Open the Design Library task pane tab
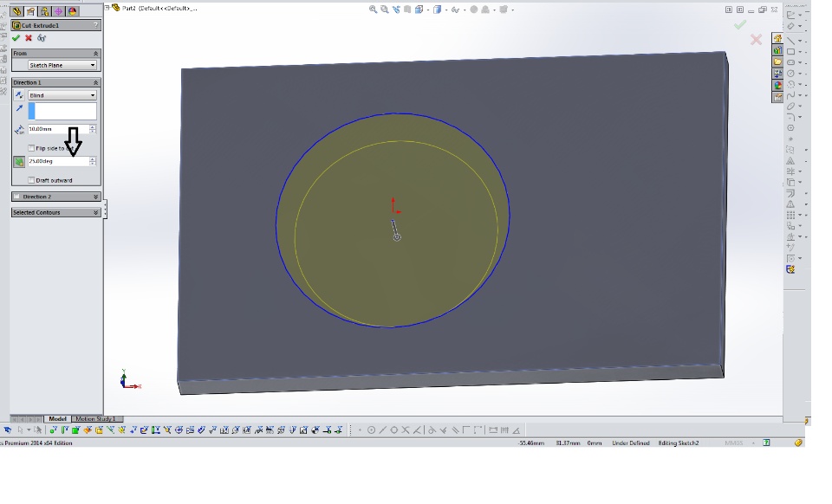The height and width of the screenshot is (504, 832). [x=777, y=50]
